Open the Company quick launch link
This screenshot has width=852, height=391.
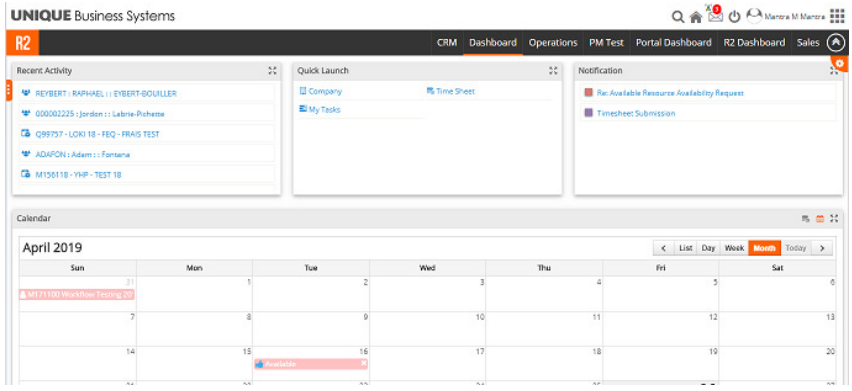(x=325, y=91)
